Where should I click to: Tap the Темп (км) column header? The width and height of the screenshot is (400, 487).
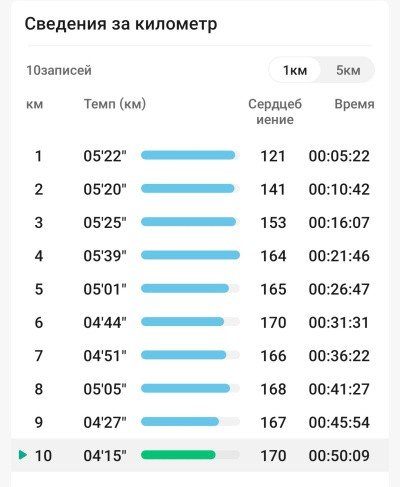click(115, 104)
